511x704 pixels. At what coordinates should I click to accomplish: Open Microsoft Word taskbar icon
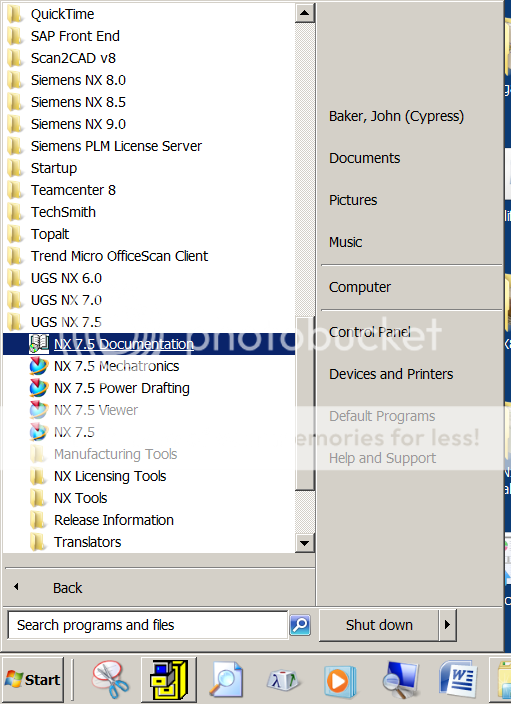pos(458,679)
